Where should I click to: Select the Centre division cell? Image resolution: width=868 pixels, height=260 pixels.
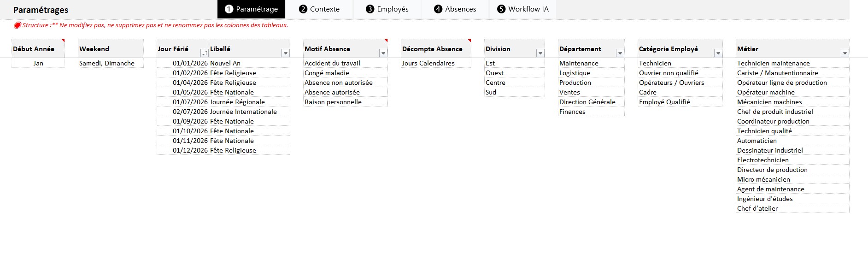(515, 83)
